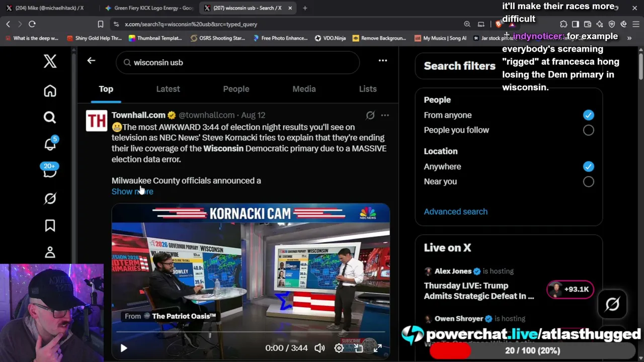Reload the page
This screenshot has width=644, height=362.
pos(32,24)
